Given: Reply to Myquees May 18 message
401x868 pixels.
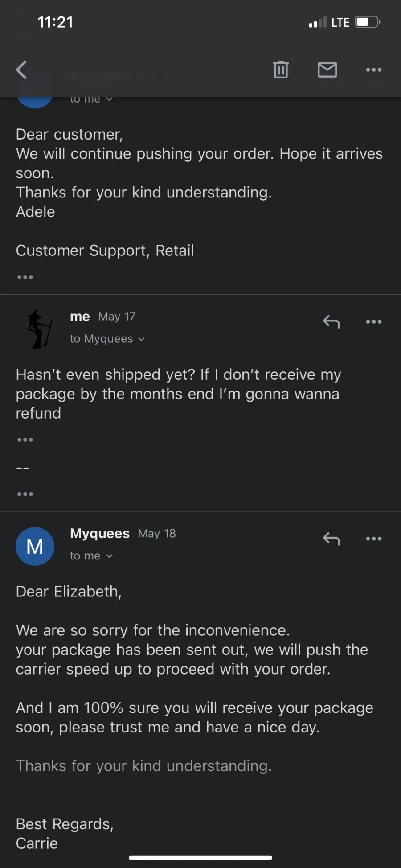Looking at the screenshot, I should (x=331, y=539).
